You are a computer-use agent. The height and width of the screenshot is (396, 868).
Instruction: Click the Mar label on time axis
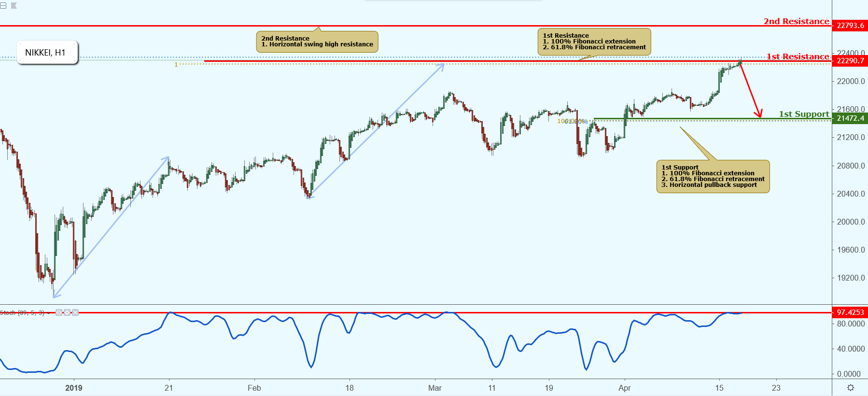[435, 388]
